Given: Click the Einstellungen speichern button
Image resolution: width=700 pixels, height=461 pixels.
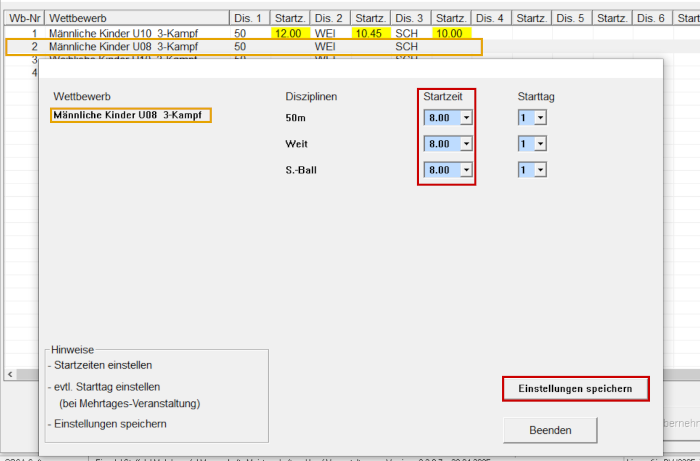Looking at the screenshot, I should [575, 388].
